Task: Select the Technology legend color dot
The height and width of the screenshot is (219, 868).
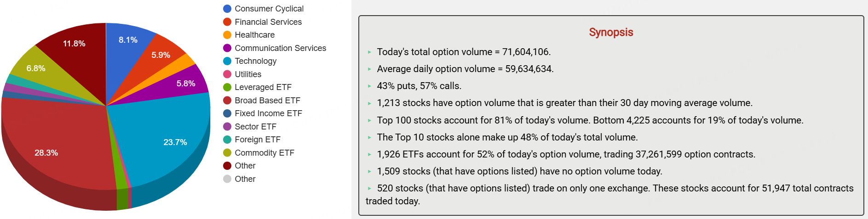Action: [x=227, y=61]
